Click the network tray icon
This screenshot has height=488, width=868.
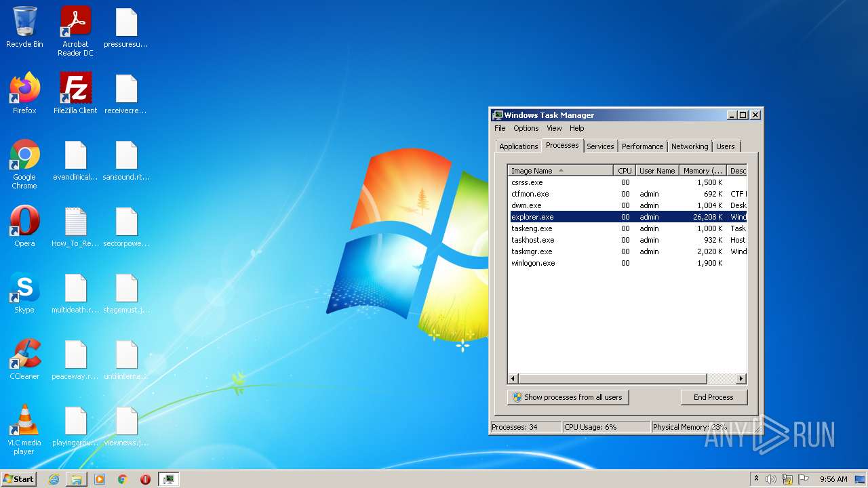[787, 479]
